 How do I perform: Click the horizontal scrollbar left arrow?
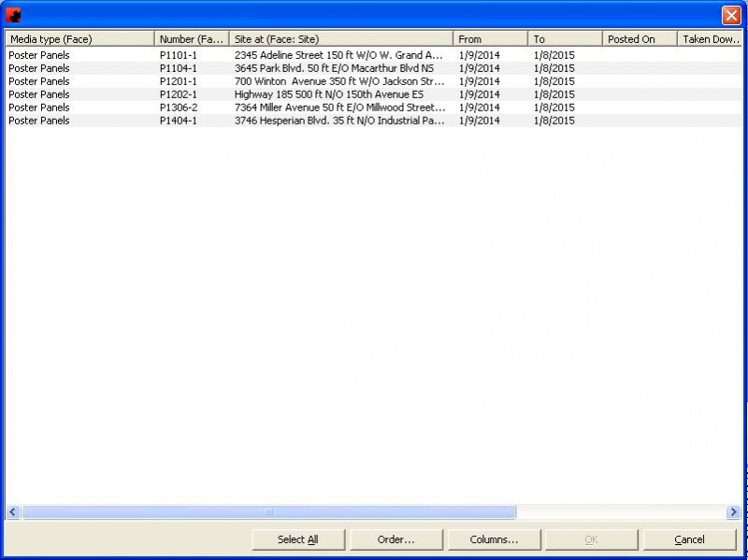(x=13, y=512)
